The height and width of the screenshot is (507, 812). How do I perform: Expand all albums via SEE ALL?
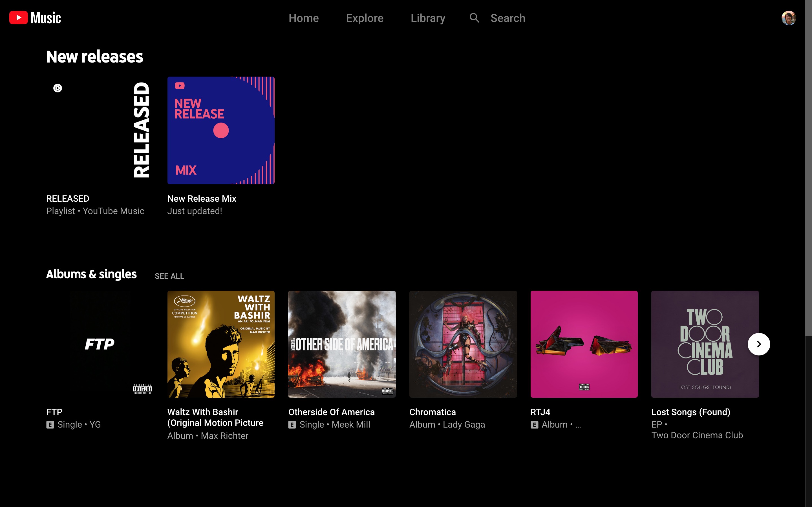(169, 276)
